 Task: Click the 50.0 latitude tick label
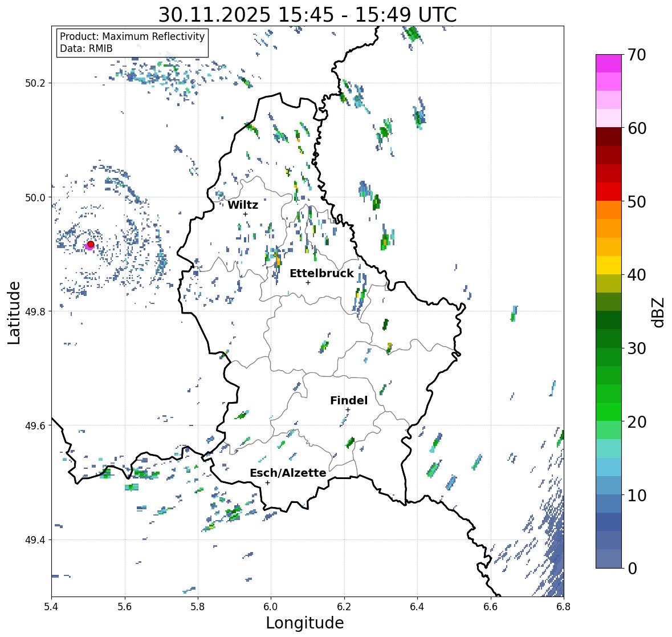tap(35, 198)
